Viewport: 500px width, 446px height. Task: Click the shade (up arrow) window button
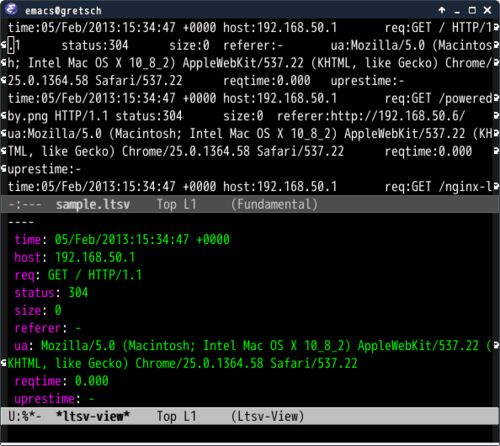click(442, 10)
